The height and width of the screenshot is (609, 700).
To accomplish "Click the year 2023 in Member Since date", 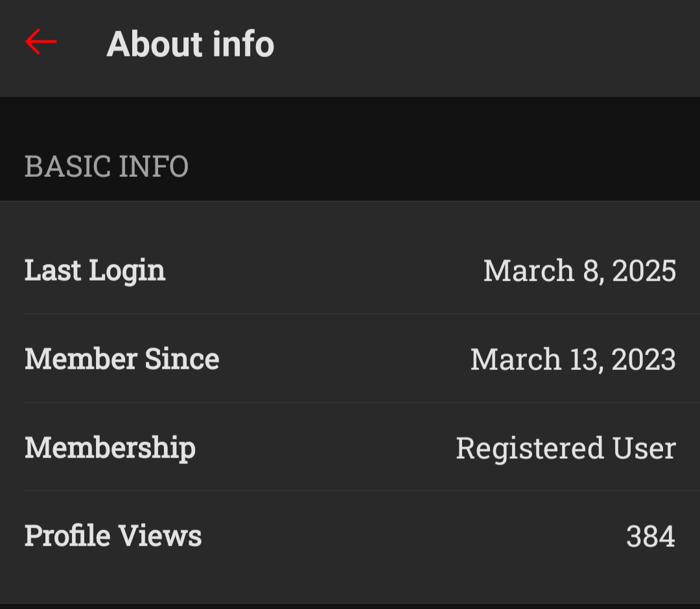I will click(x=644, y=360).
